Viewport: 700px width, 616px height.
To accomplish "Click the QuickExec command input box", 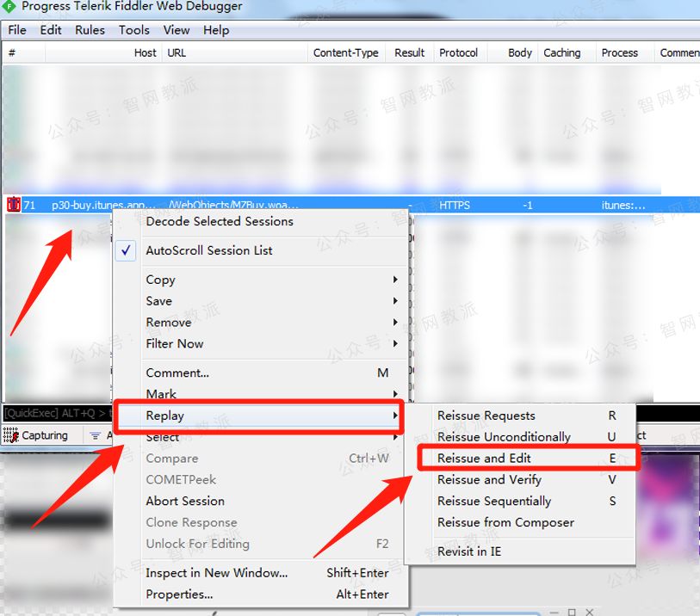I will pyautogui.click(x=57, y=413).
